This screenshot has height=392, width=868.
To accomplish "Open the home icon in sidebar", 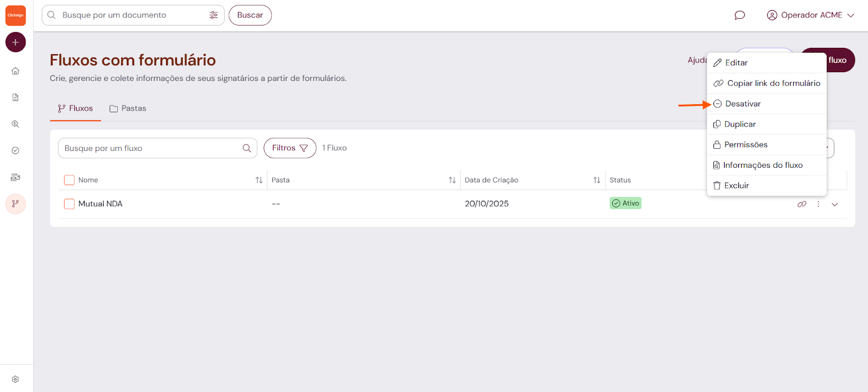I will point(16,71).
